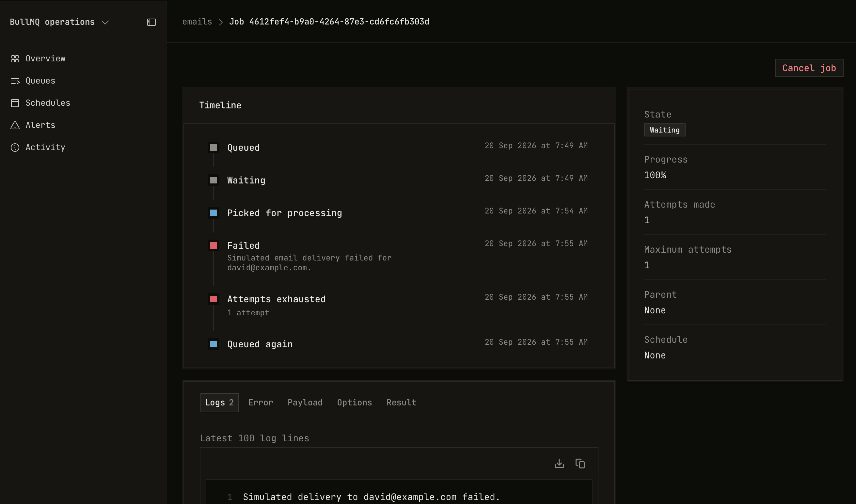Switch to the Logs tab
This screenshot has width=856, height=504.
(x=219, y=403)
